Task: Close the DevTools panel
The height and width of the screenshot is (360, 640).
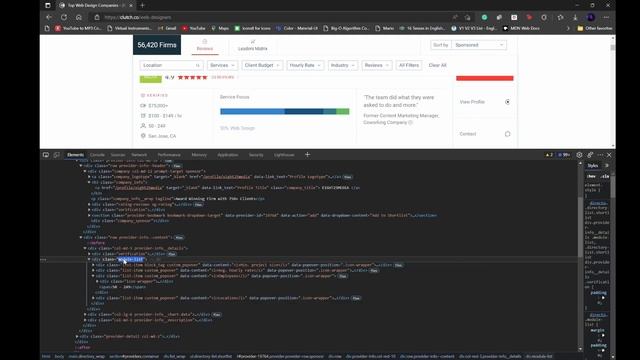Action: pos(609,155)
